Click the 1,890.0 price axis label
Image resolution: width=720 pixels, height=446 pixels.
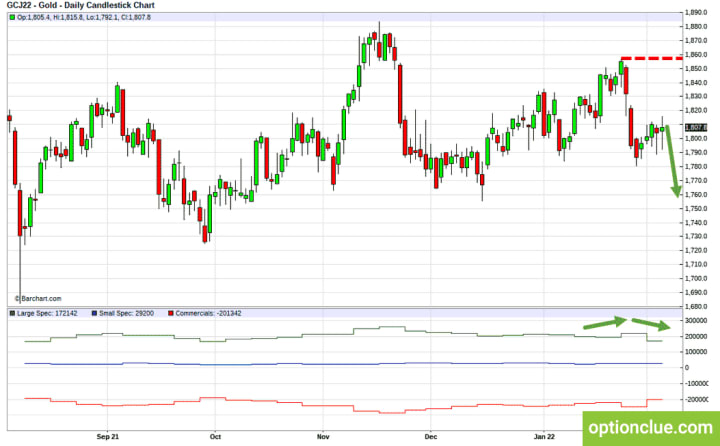tap(696, 12)
